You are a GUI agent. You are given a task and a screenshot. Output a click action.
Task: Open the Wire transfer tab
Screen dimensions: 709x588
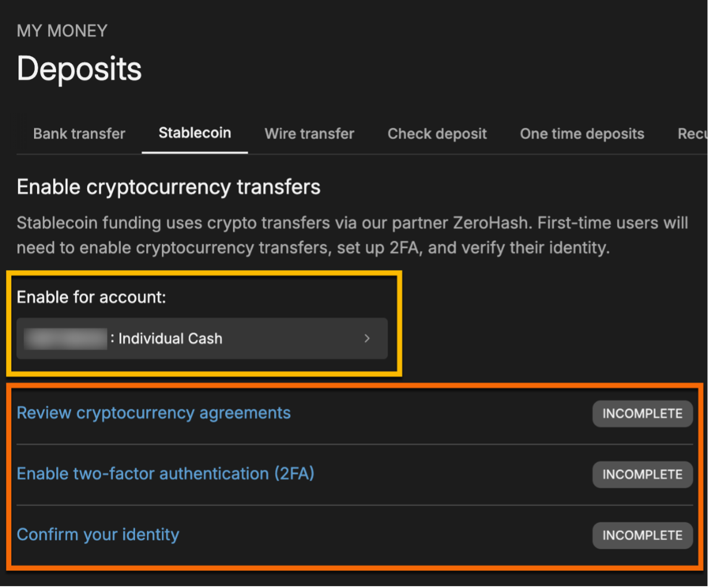309,134
